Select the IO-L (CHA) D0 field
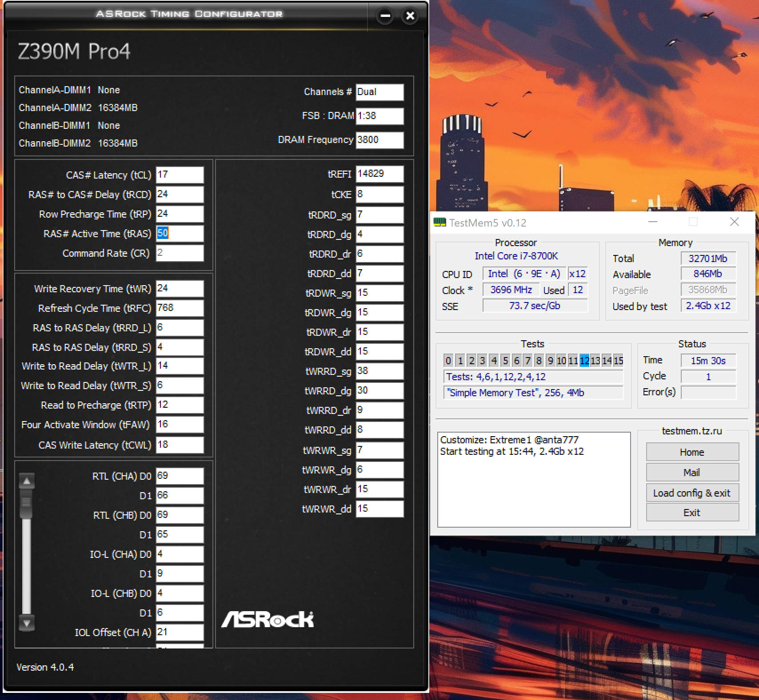759x700 pixels. (x=180, y=554)
